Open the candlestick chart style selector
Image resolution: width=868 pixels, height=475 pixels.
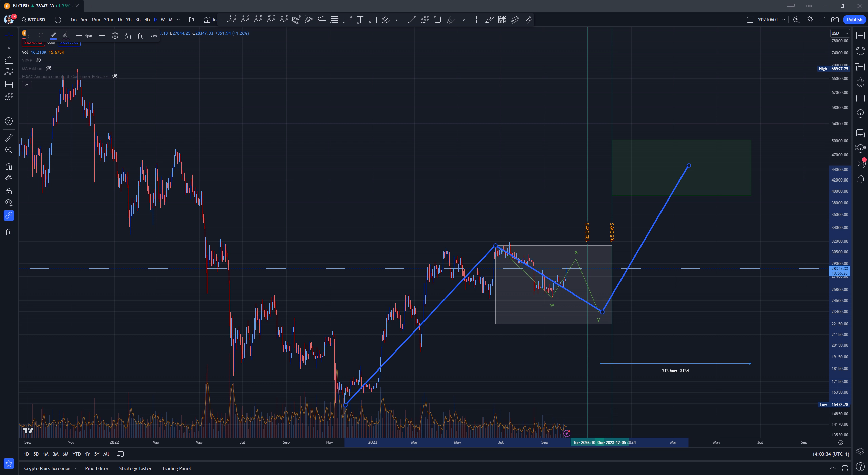191,20
